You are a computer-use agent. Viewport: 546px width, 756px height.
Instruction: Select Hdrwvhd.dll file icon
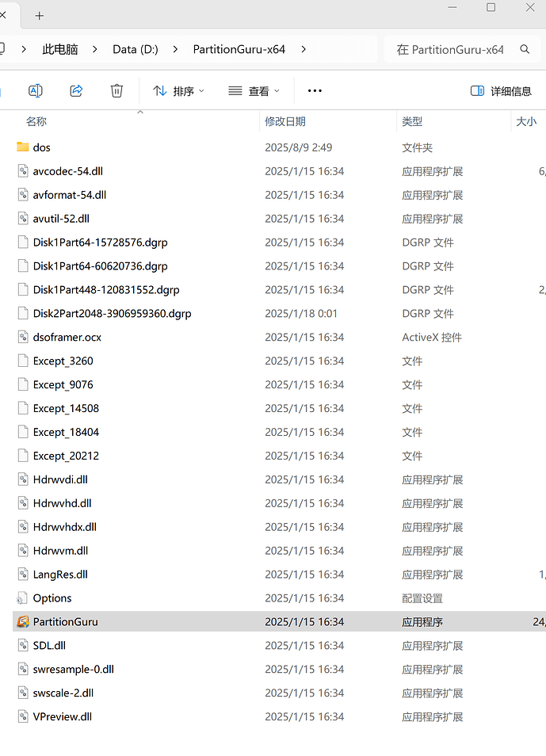pos(23,503)
